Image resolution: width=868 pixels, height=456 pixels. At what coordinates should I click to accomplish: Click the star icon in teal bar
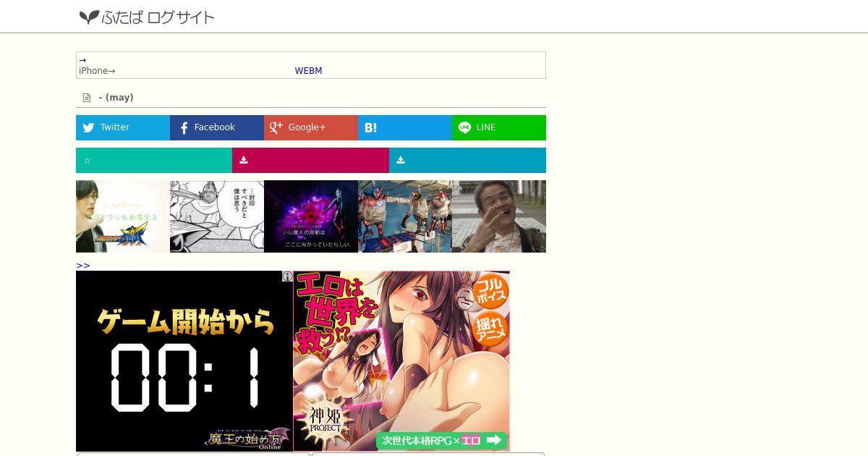click(x=87, y=161)
